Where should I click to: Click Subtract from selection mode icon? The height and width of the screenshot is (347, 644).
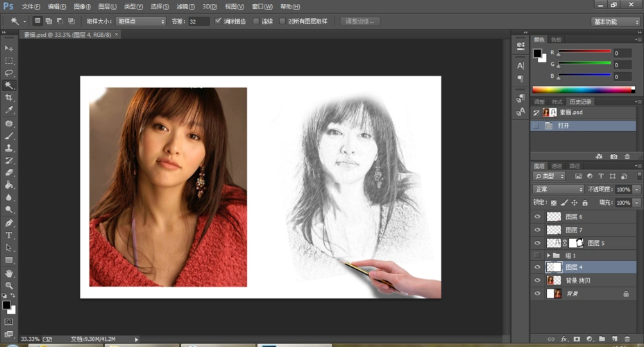(60, 22)
